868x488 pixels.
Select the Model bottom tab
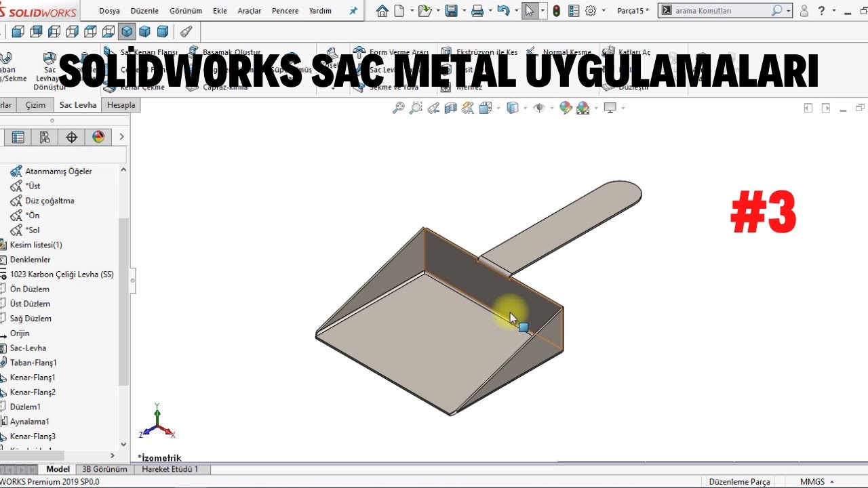tap(58, 469)
